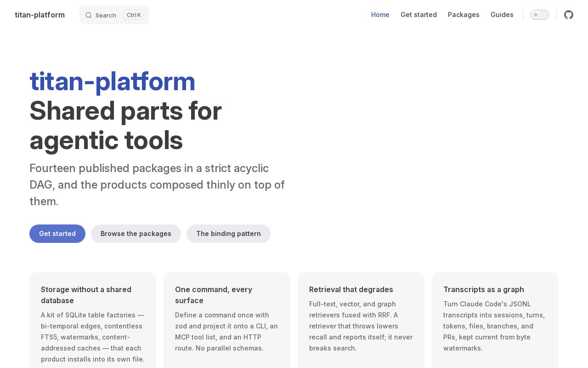Click the titan-platform site title in the header

point(40,15)
